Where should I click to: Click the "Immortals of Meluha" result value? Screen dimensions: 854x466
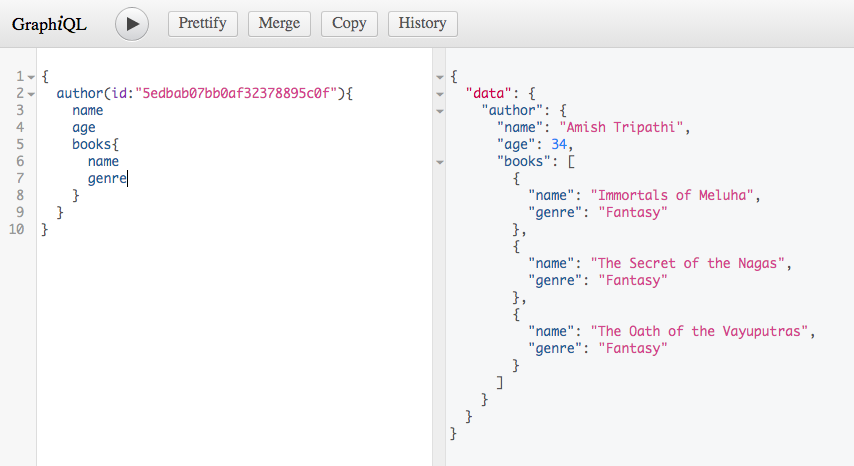[675, 195]
